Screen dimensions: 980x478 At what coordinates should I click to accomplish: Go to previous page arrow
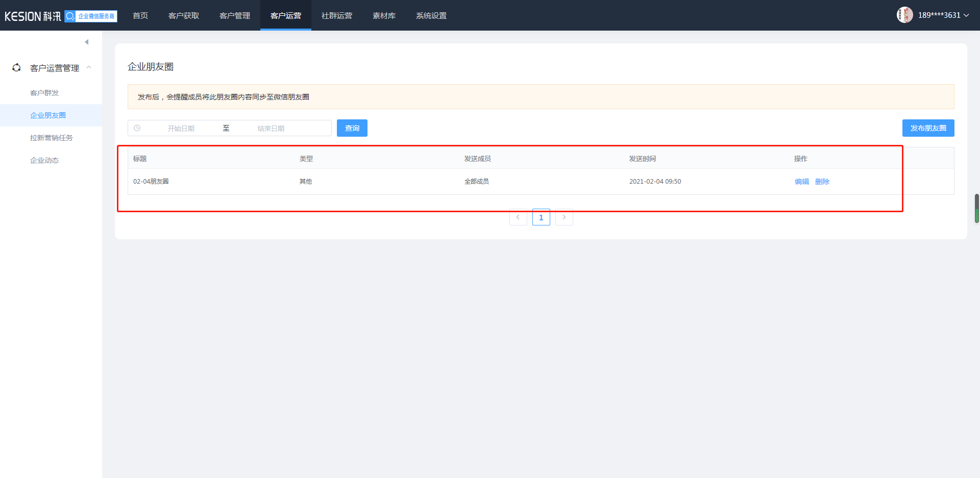coord(518,217)
